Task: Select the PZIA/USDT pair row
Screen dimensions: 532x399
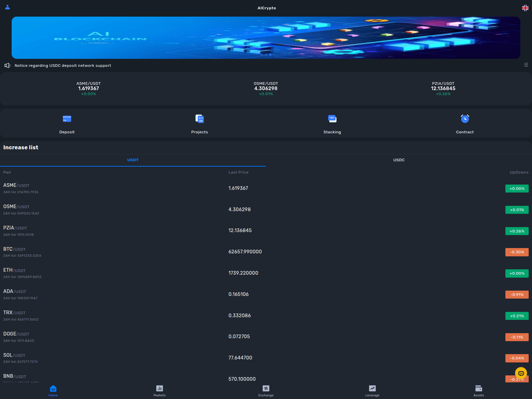Action: (266, 231)
